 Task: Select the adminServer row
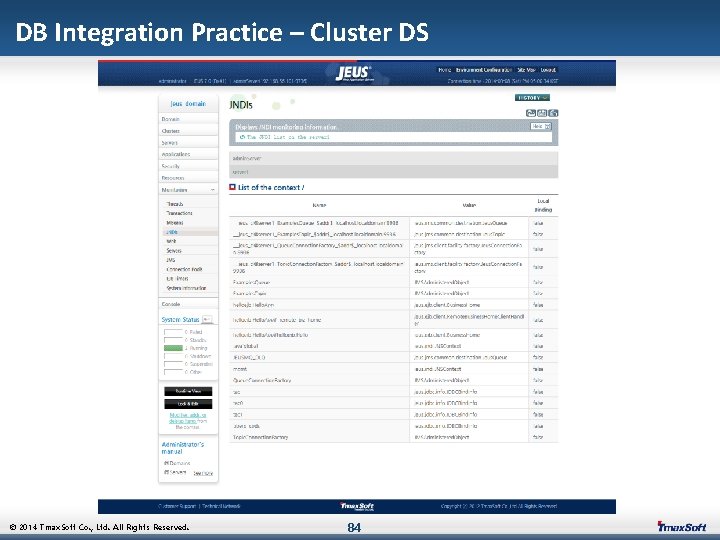pos(394,158)
